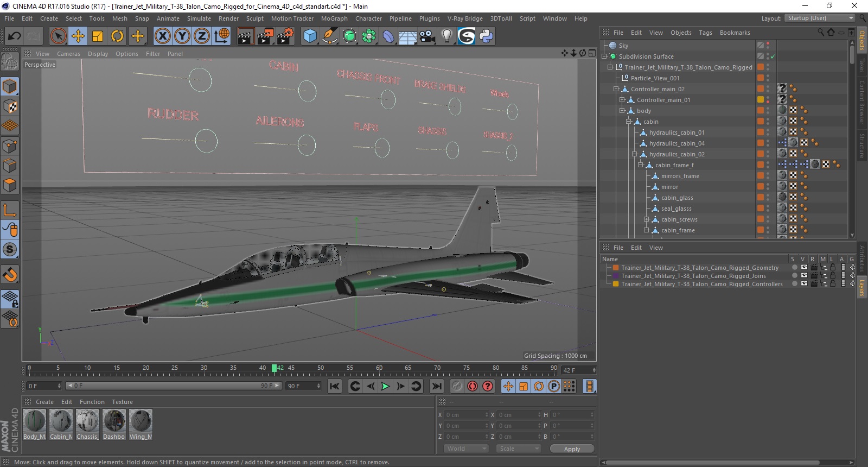The height and width of the screenshot is (467, 868).
Task: Open the MoGraph menu
Action: [x=334, y=18]
